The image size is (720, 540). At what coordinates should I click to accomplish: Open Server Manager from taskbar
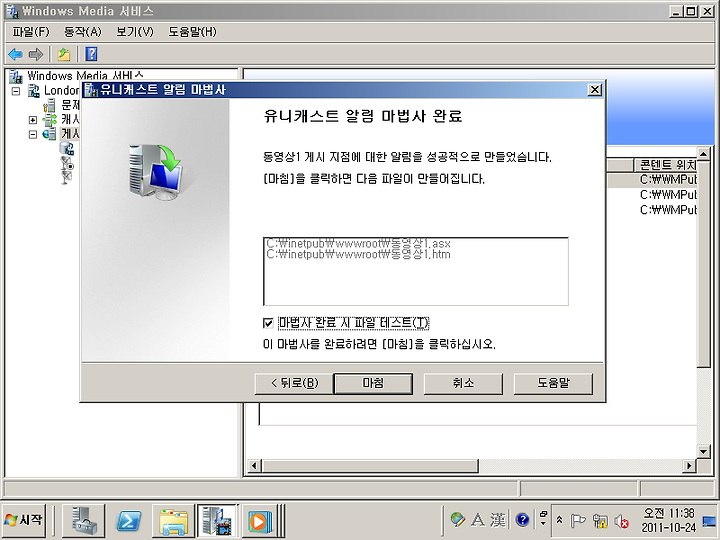click(84, 520)
